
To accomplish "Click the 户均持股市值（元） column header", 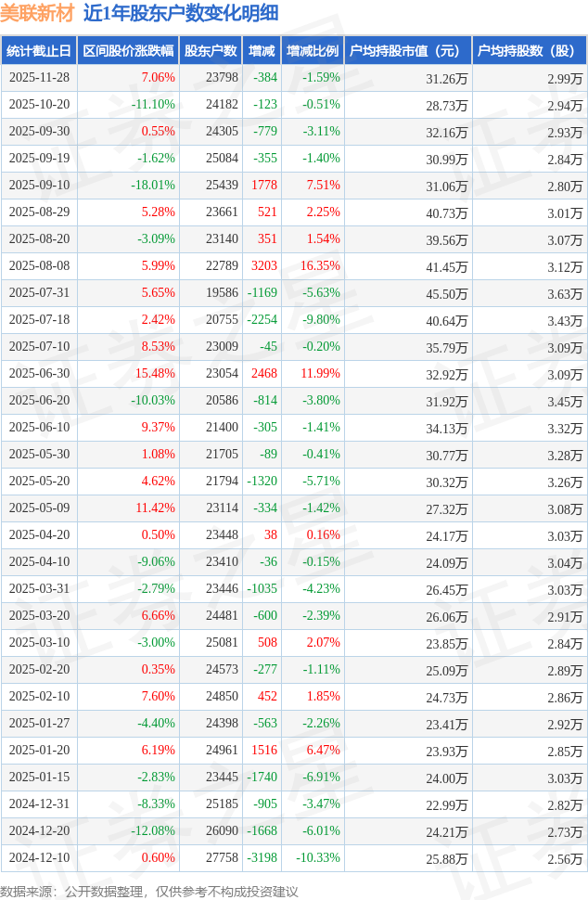I will click(x=408, y=51).
